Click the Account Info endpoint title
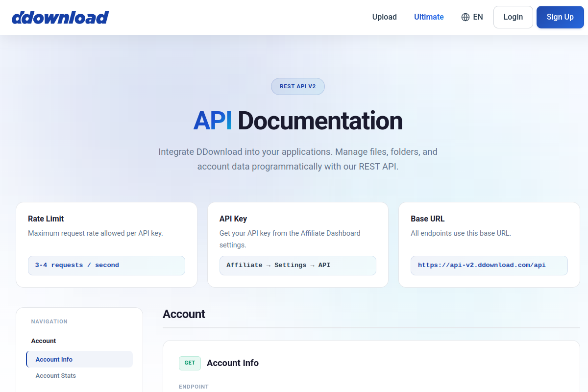This screenshot has width=588, height=392. point(233,363)
